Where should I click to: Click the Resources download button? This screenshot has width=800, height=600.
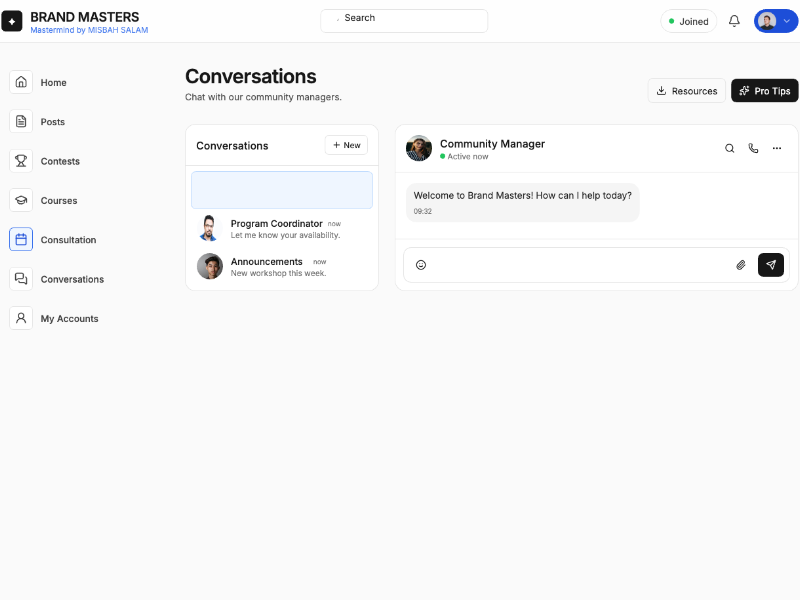(x=686, y=91)
